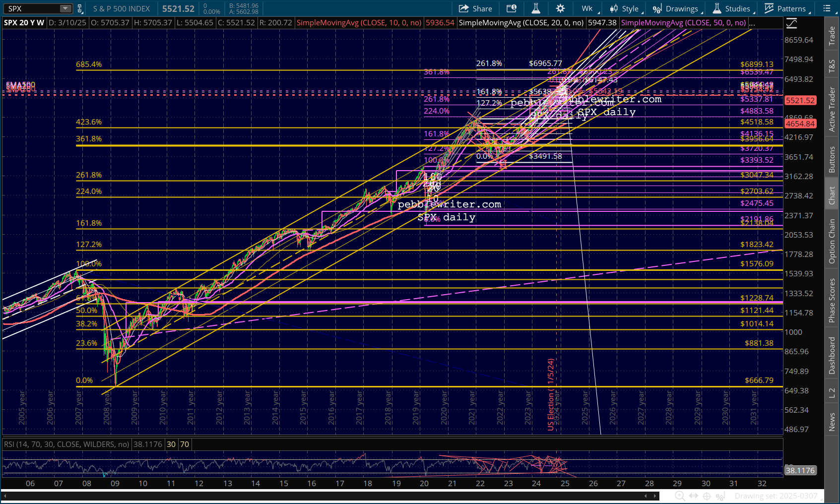This screenshot has height=504, width=840.
Task: Zoom in using the magnifier plus icon
Action: [x=680, y=496]
